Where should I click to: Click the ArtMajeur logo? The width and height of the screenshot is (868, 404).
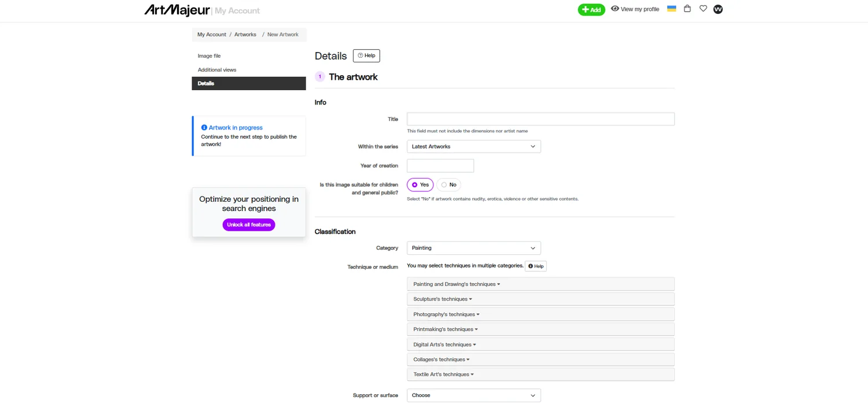click(177, 10)
